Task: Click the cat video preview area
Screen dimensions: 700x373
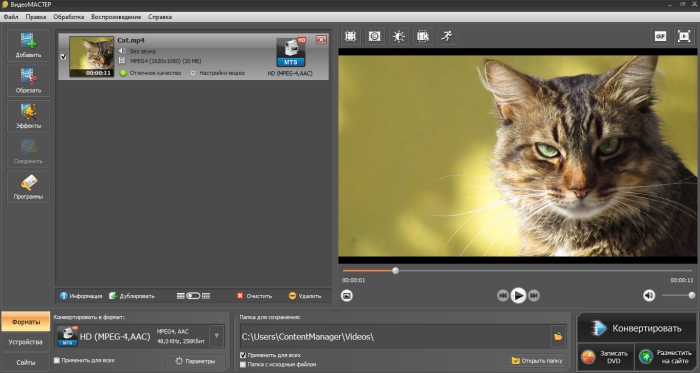Action: 517,156
